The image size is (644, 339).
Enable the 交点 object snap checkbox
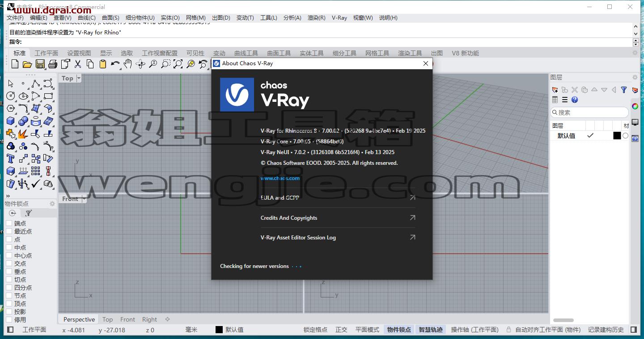tap(9, 263)
